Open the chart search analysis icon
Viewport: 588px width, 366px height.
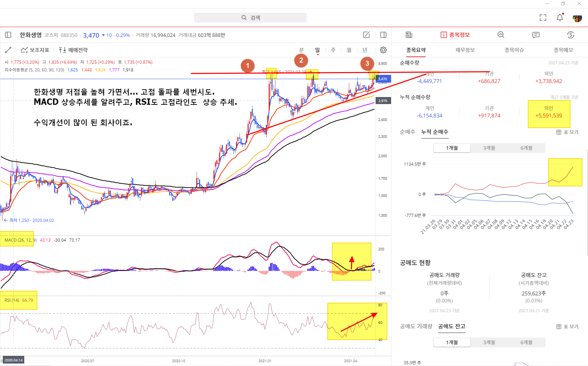501,35
